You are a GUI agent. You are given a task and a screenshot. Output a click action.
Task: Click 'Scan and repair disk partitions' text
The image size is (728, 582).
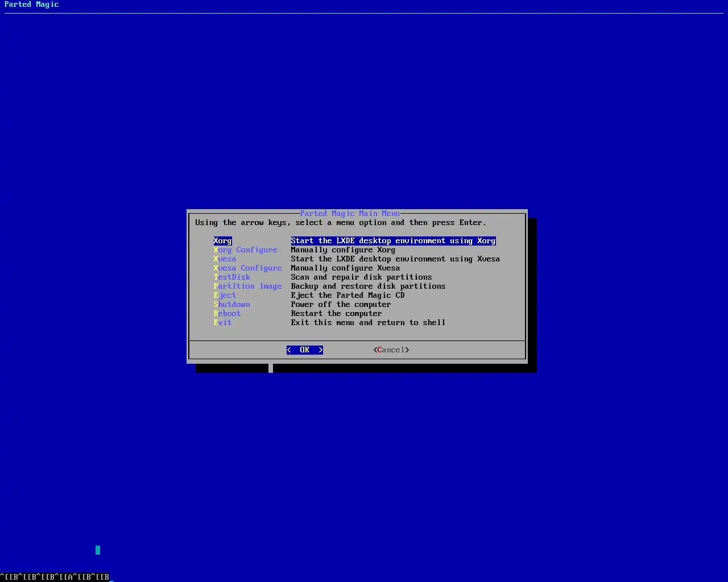pos(361,277)
